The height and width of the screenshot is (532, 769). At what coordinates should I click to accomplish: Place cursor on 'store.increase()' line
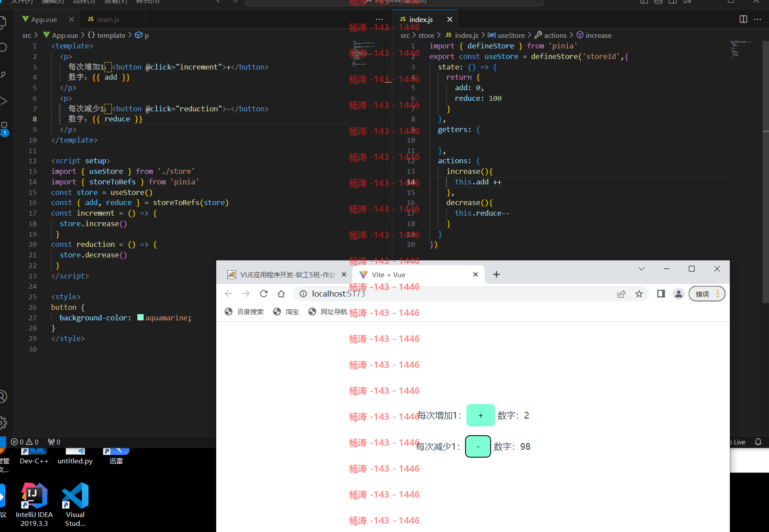[x=93, y=224]
